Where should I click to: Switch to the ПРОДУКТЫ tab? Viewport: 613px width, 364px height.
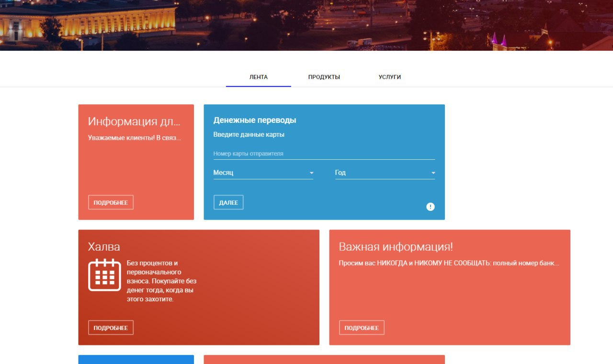324,77
